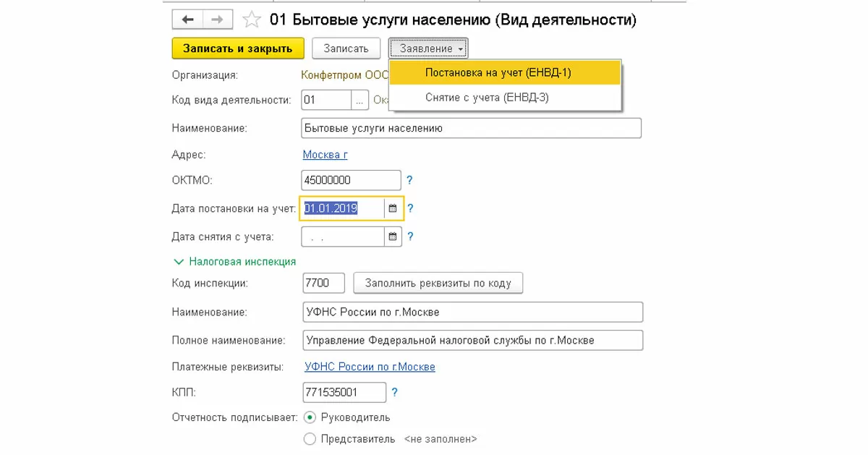Click the Код инспекции input field
Screen dimensions: 868x455
point(323,283)
